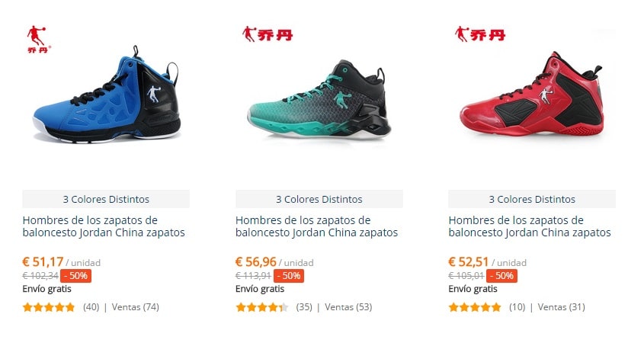644x343 pixels.
Task: Open the red and black basketball shoe image
Action: [x=532, y=95]
